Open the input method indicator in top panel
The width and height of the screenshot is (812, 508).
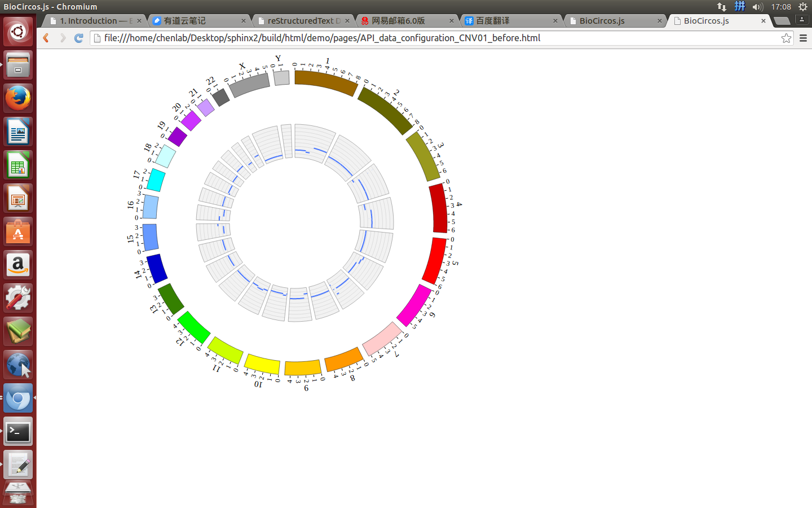pos(740,7)
